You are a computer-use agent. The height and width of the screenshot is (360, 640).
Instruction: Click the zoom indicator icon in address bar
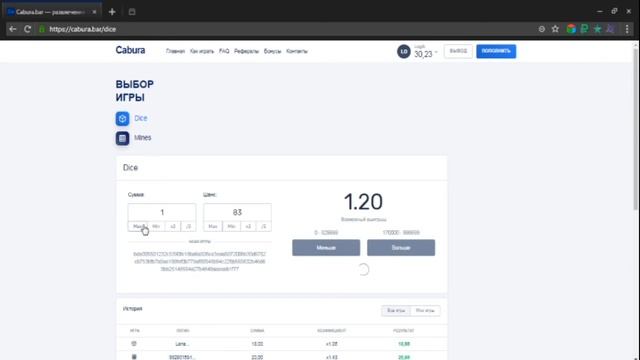pyautogui.click(x=542, y=29)
